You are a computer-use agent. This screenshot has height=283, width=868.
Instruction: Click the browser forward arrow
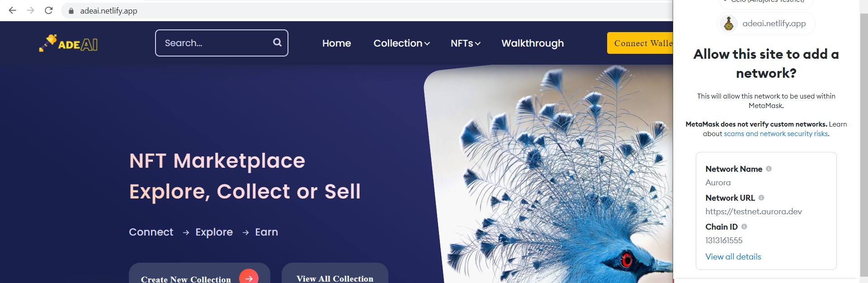point(30,10)
